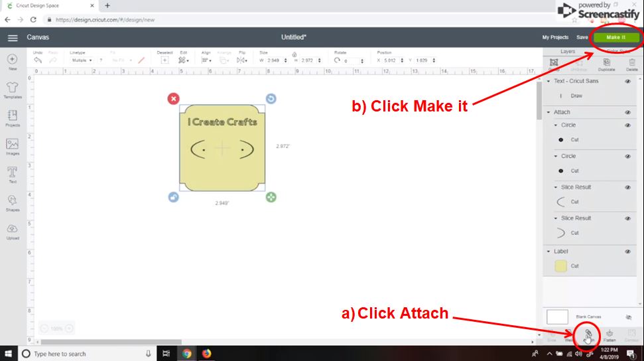
Task: Hide the second Circle layer
Action: 627,156
